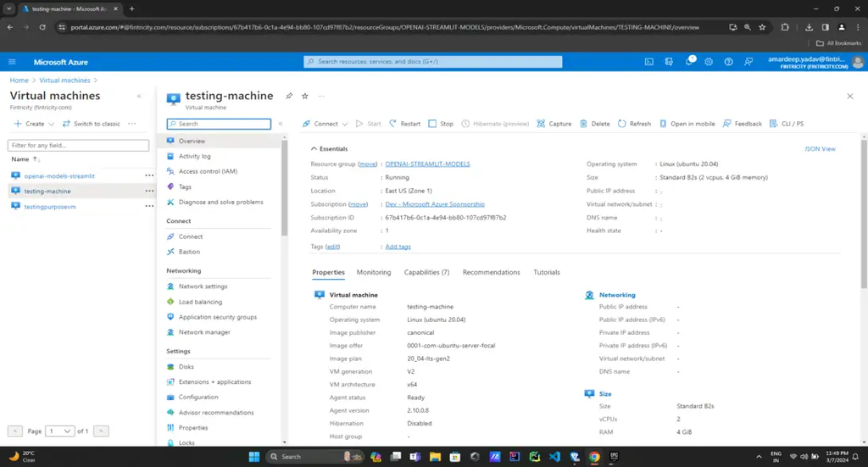Open JSON View link
The image size is (868, 467).
[x=820, y=149]
